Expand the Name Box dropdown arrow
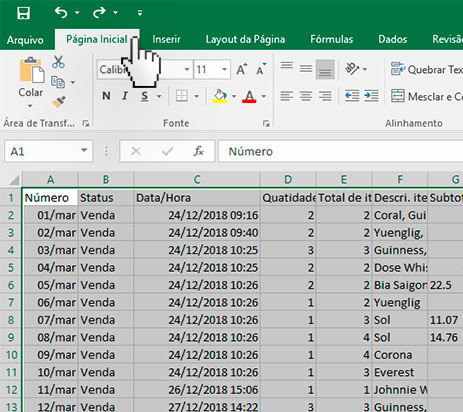This screenshot has width=463, height=412. pyautogui.click(x=84, y=151)
